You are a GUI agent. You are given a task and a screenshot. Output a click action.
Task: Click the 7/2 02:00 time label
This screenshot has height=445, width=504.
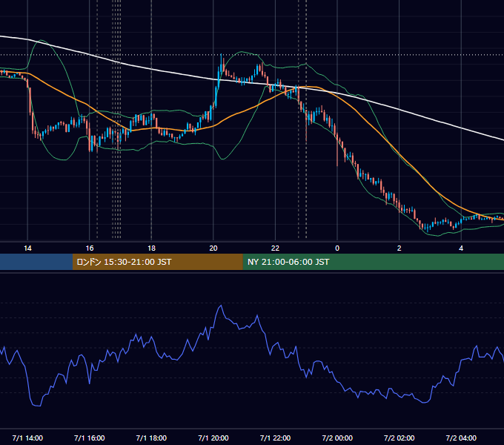399,438
